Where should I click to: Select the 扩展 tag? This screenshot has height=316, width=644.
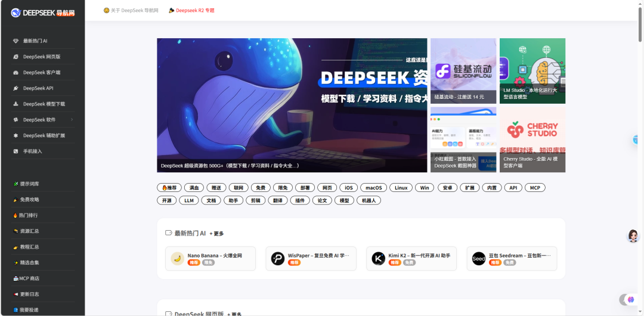tap(469, 188)
